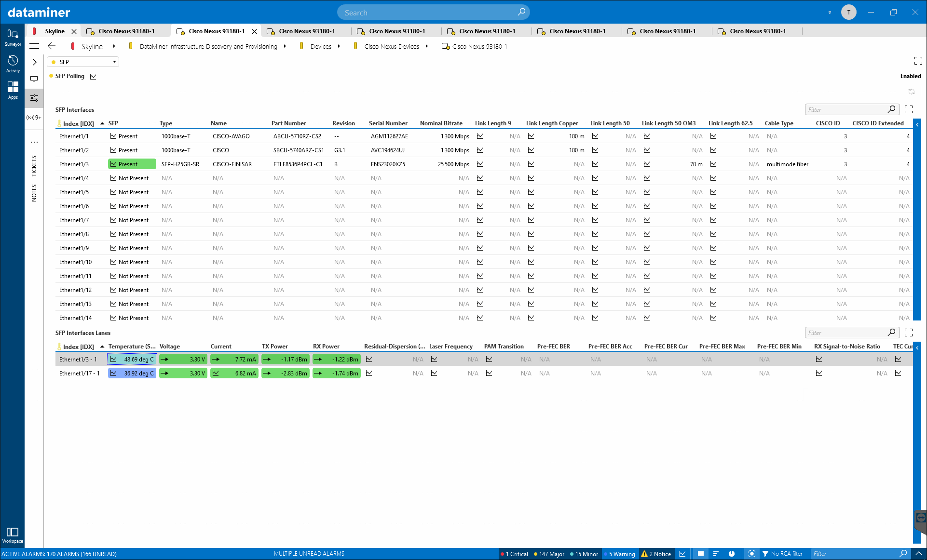927x560 pixels.
Task: Toggle the No RCA filter
Action: pos(782,554)
